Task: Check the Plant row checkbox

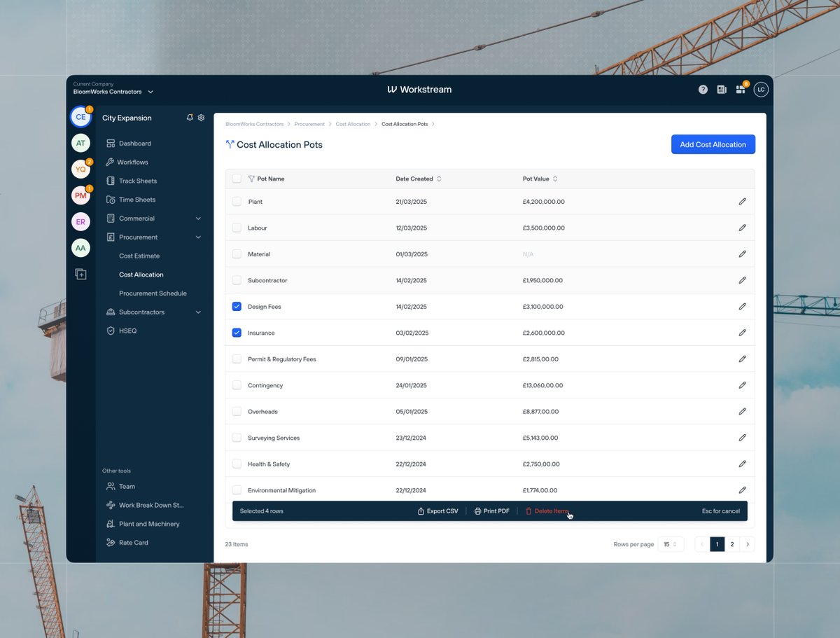Action: [237, 202]
